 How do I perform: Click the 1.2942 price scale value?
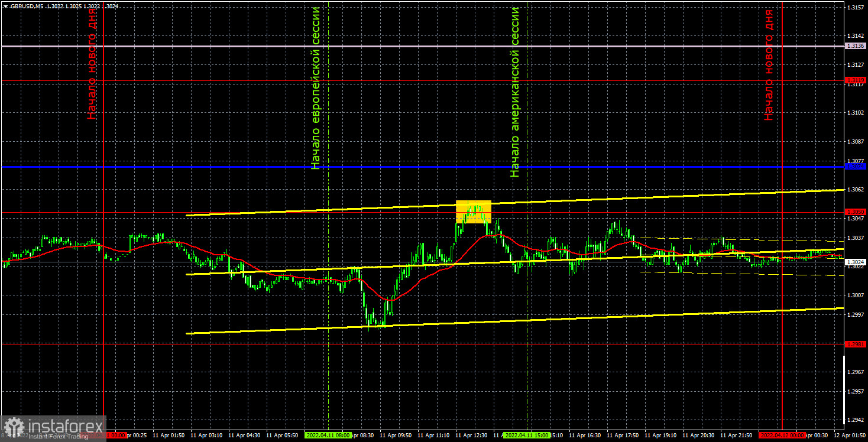855,421
